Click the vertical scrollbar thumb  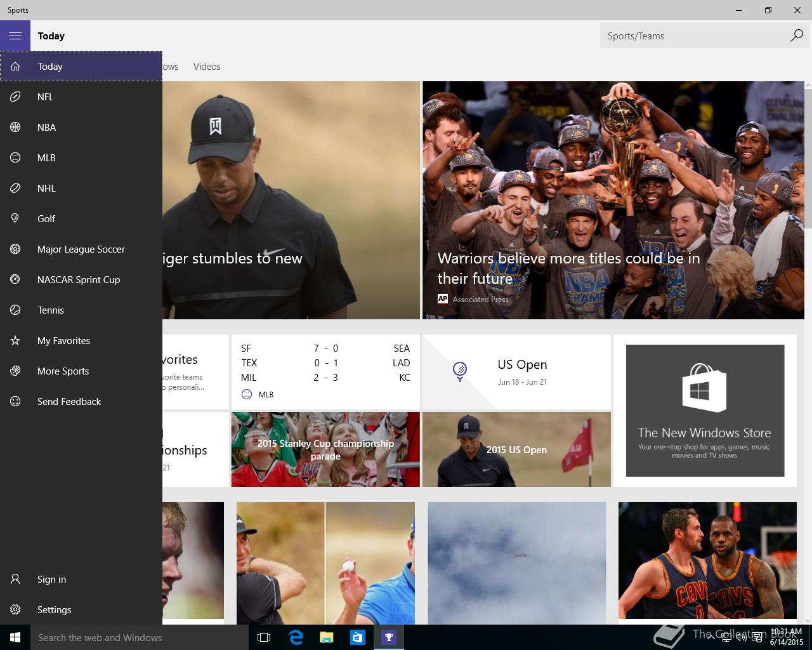[x=808, y=159]
